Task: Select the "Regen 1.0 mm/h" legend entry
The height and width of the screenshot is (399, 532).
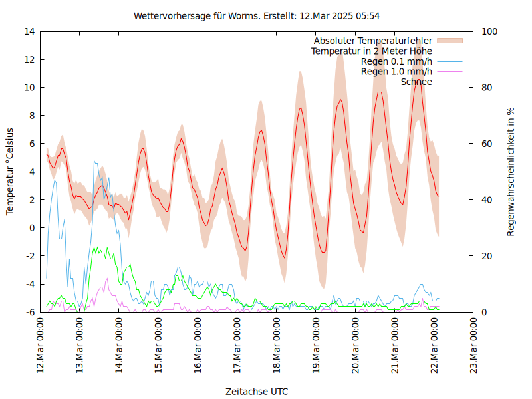Action: coord(396,72)
